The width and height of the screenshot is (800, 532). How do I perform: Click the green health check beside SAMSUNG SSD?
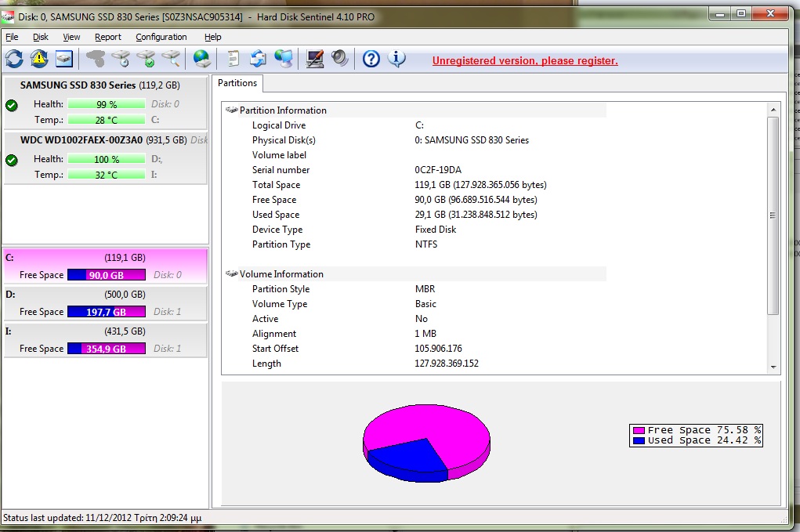tap(11, 105)
